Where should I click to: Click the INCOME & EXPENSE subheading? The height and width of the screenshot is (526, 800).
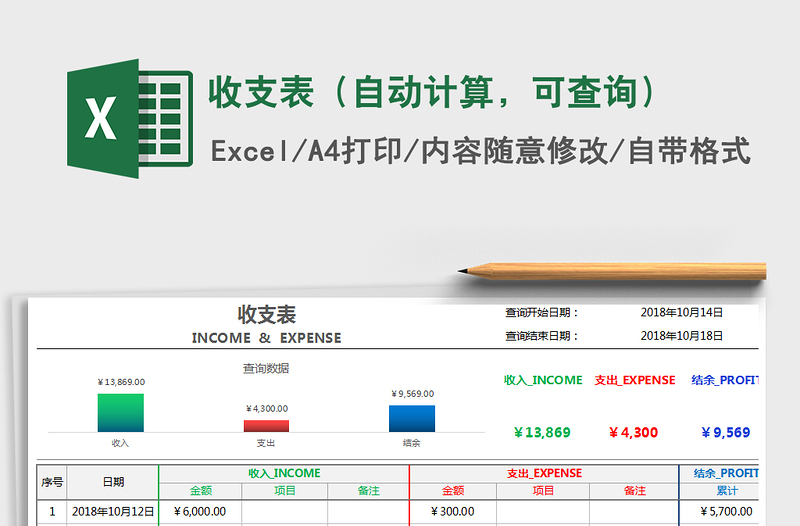(x=266, y=338)
